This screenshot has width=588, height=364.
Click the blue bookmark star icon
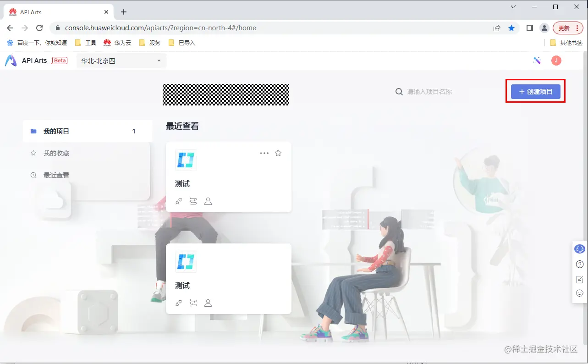coord(511,28)
